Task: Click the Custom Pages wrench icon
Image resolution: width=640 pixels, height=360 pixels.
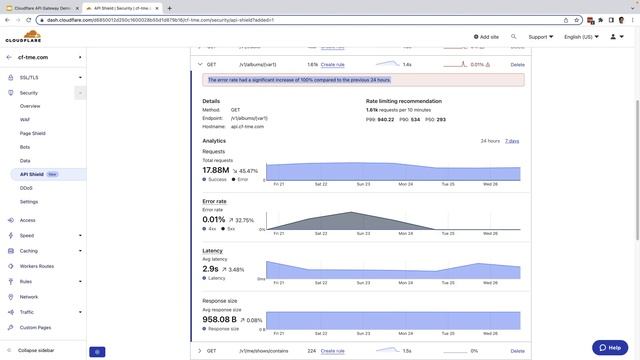Action: [x=11, y=328]
